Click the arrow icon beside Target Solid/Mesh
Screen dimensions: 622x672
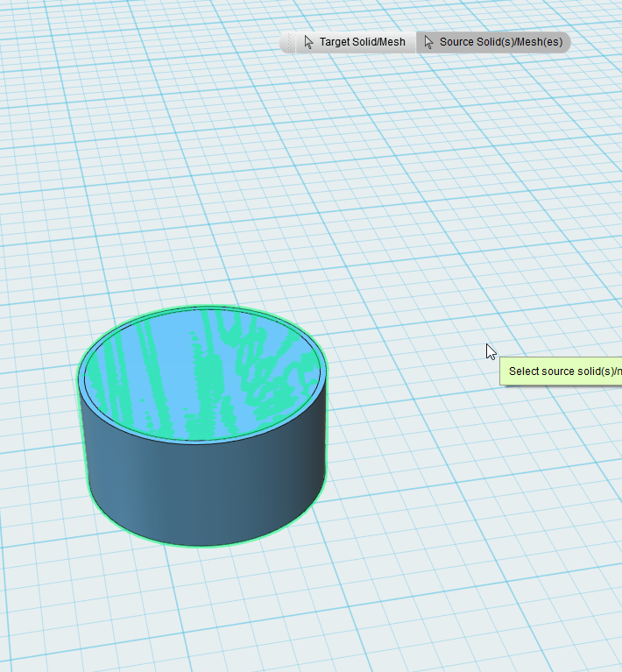tap(308, 42)
